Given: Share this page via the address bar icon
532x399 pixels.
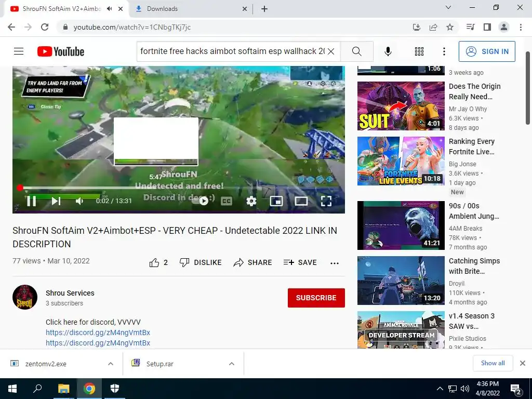Looking at the screenshot, I should pos(433,27).
